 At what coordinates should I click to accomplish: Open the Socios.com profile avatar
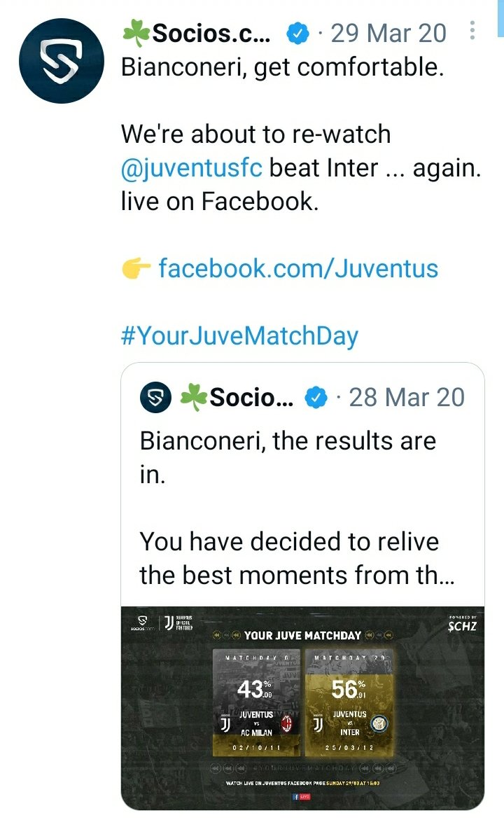coord(62,61)
